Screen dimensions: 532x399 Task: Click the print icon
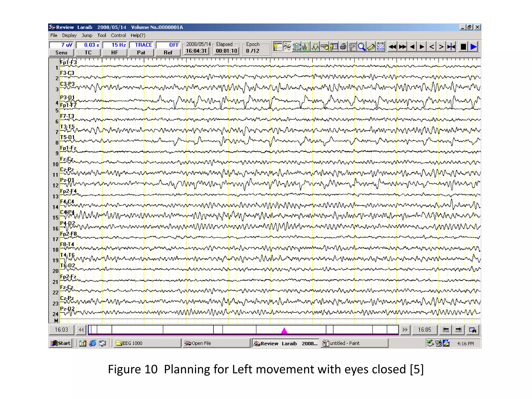(343, 47)
